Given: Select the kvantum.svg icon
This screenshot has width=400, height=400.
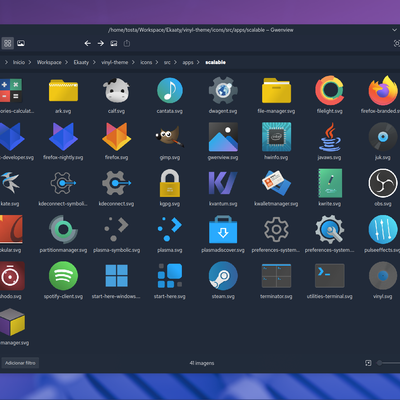Looking at the screenshot, I should [223, 183].
